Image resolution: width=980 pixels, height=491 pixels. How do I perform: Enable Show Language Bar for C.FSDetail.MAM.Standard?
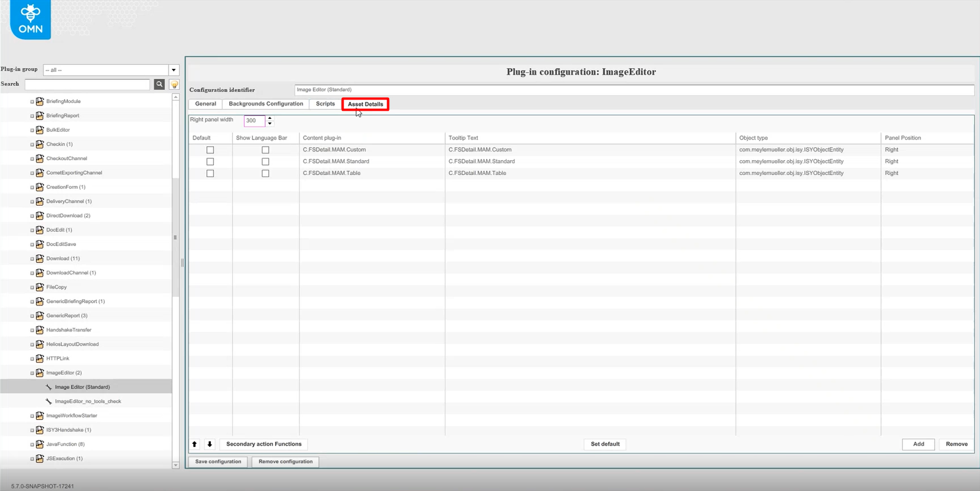click(265, 162)
